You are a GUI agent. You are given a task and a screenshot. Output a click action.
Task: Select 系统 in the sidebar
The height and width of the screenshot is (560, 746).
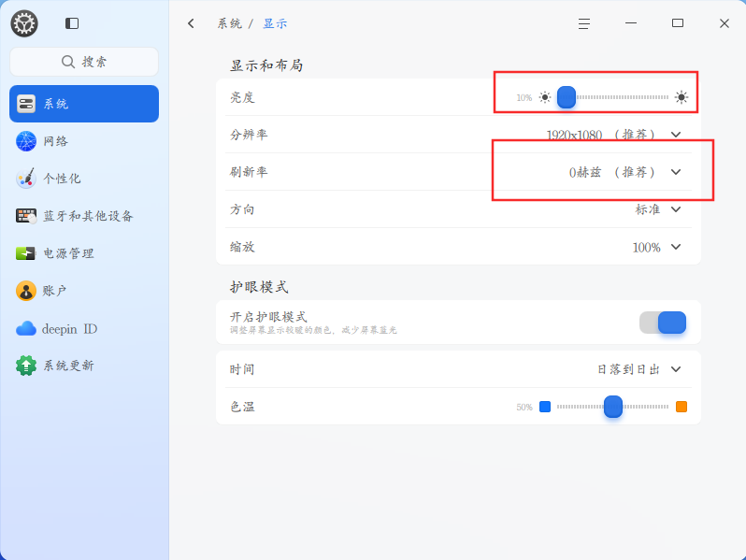84,104
